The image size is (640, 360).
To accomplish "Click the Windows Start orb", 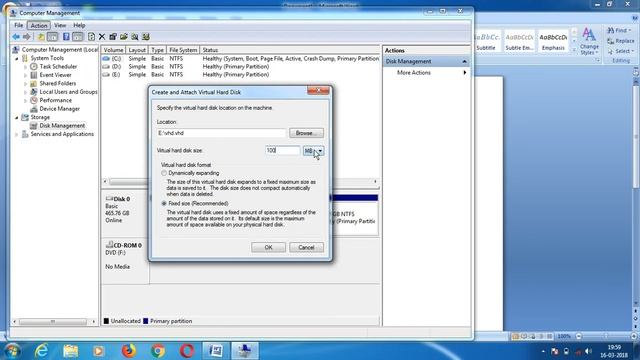I will coord(13,351).
